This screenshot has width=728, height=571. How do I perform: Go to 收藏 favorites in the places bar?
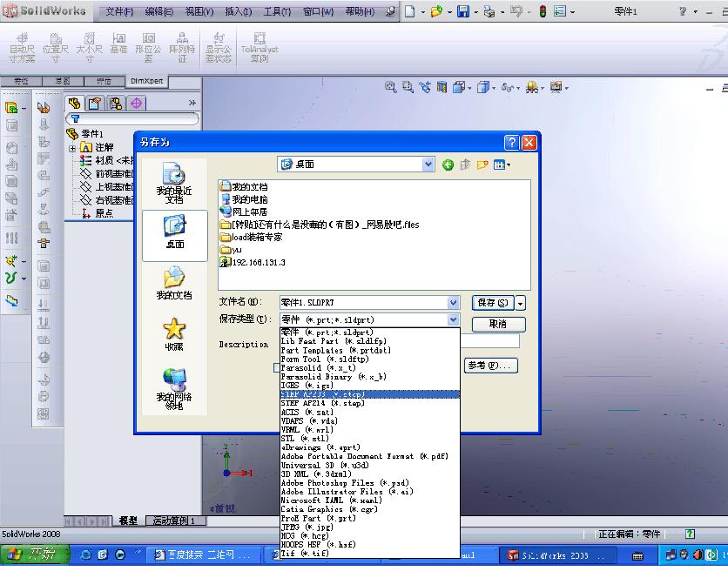point(174,334)
